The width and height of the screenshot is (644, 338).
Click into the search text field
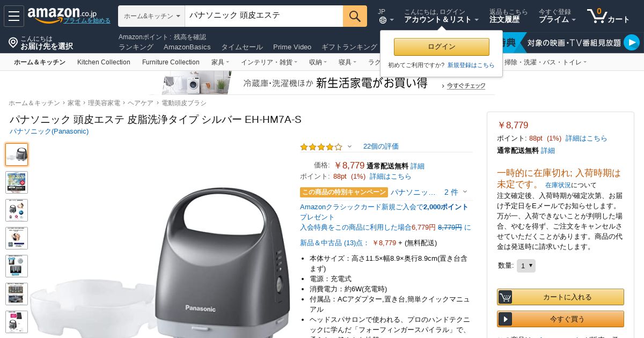click(264, 16)
